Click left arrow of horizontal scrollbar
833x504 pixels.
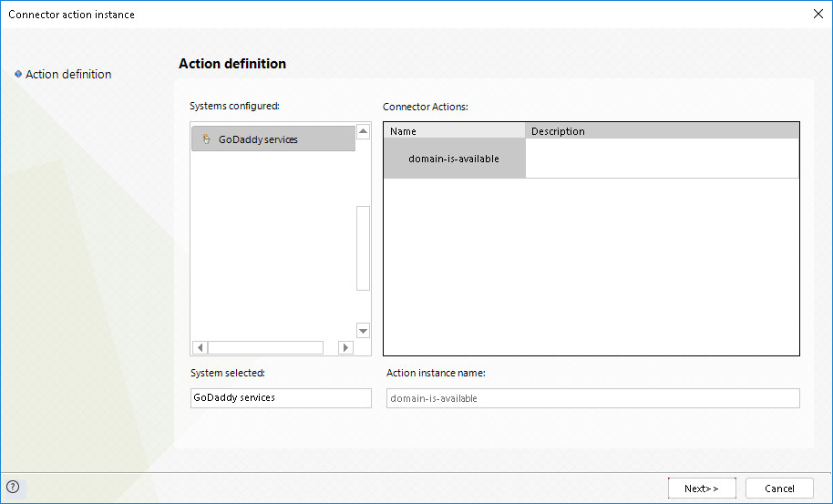[x=200, y=347]
